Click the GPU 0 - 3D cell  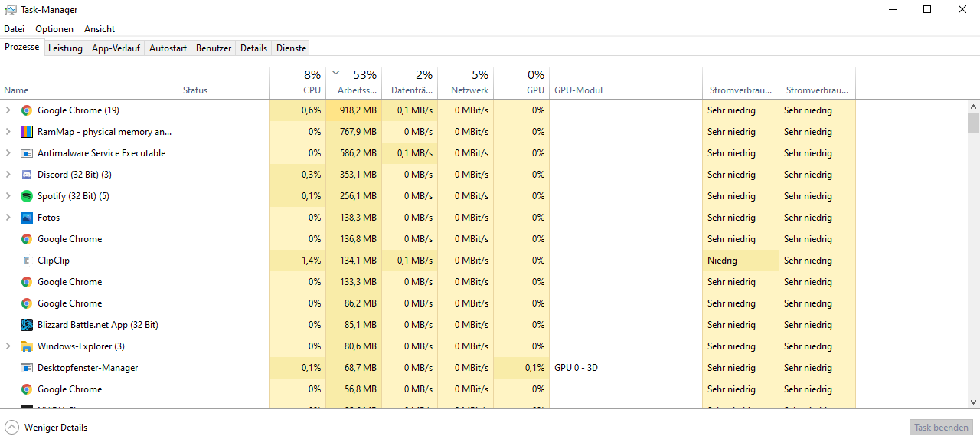click(x=626, y=368)
